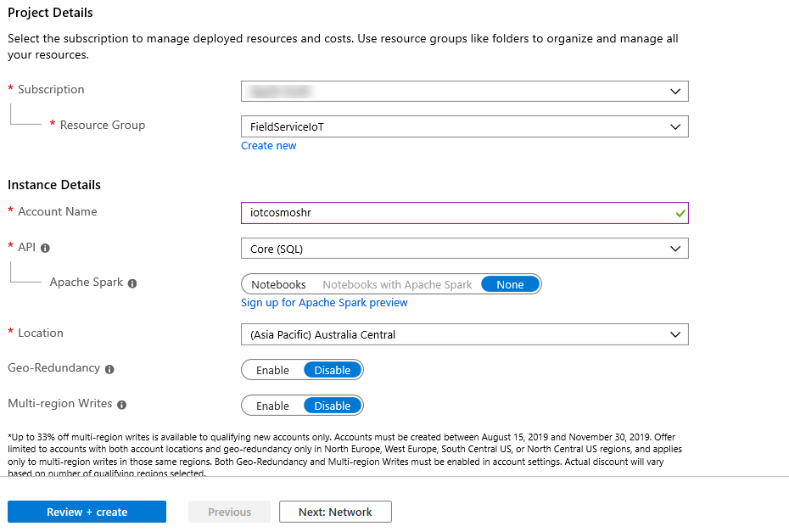This screenshot has height=532, width=789.
Task: Open the Location dropdown showing Australia Central
Action: (x=464, y=334)
